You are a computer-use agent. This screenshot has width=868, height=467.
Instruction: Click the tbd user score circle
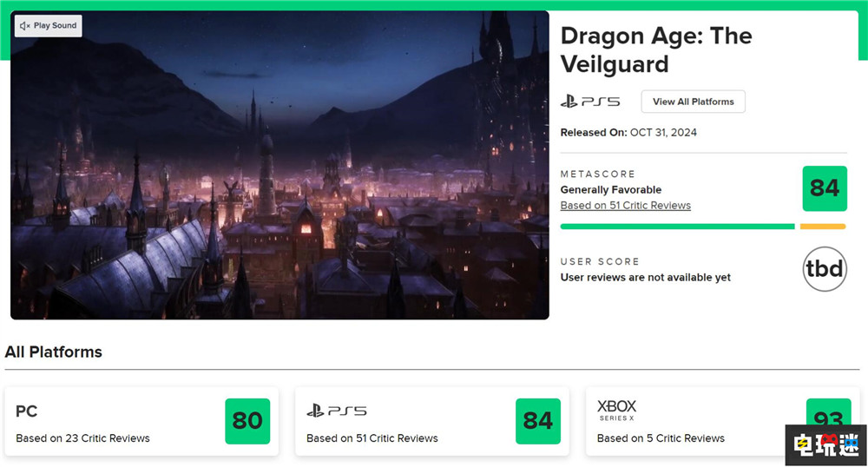(x=824, y=269)
